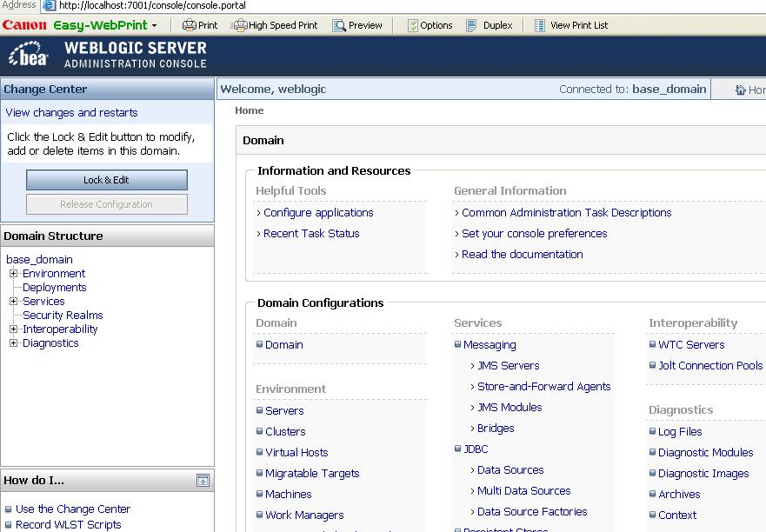Click the High Speed Print icon
The height and width of the screenshot is (532, 766).
(239, 25)
